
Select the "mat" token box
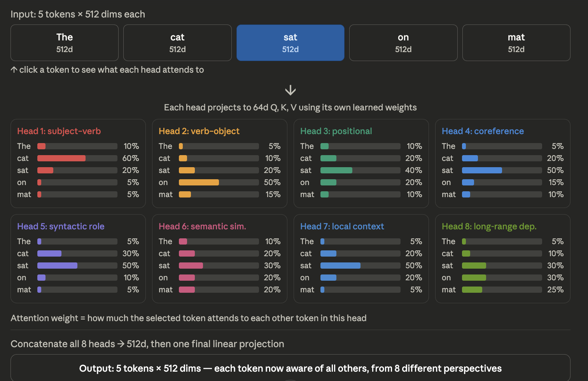pyautogui.click(x=516, y=43)
